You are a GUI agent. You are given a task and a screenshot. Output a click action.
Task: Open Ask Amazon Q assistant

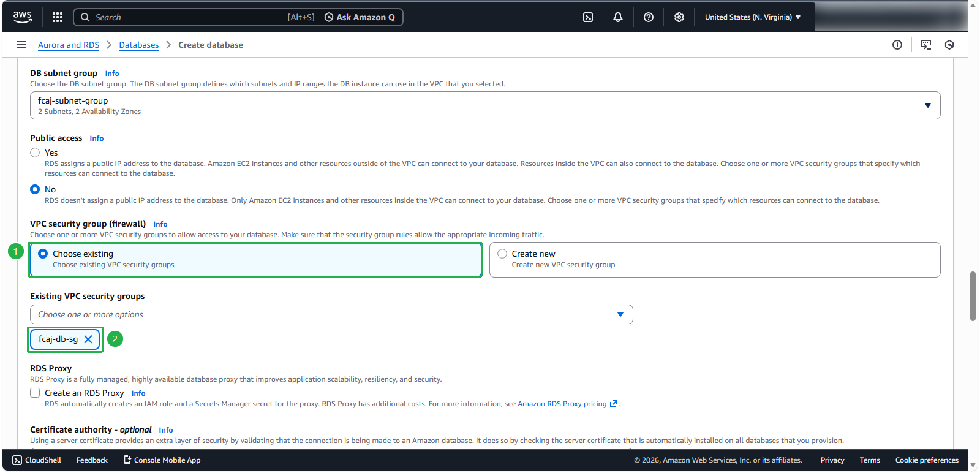[x=360, y=17]
